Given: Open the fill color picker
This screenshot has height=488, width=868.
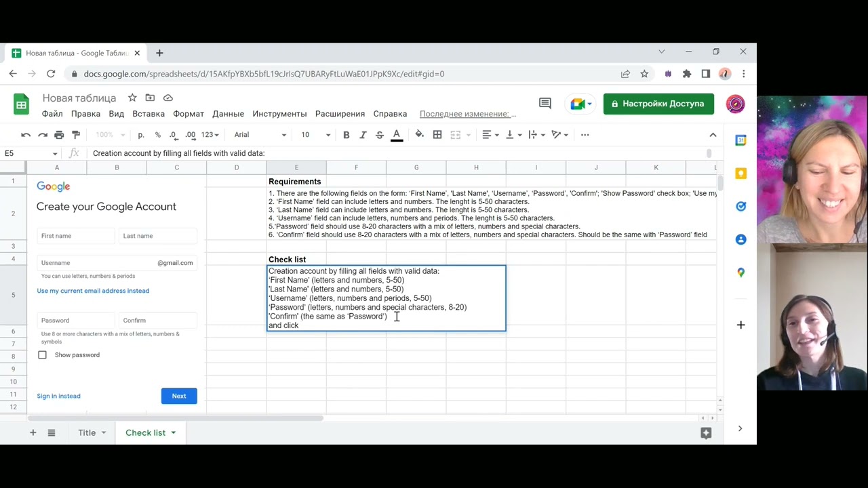Looking at the screenshot, I should [x=420, y=135].
